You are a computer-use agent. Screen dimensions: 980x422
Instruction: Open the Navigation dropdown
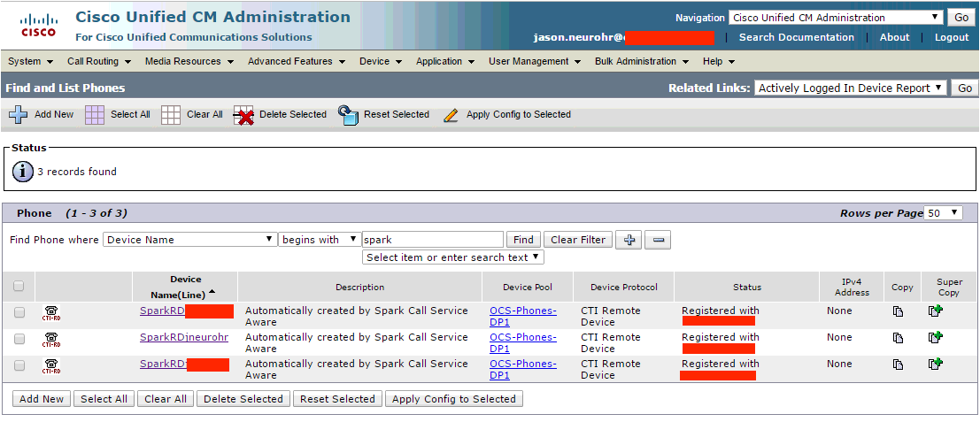click(x=836, y=18)
